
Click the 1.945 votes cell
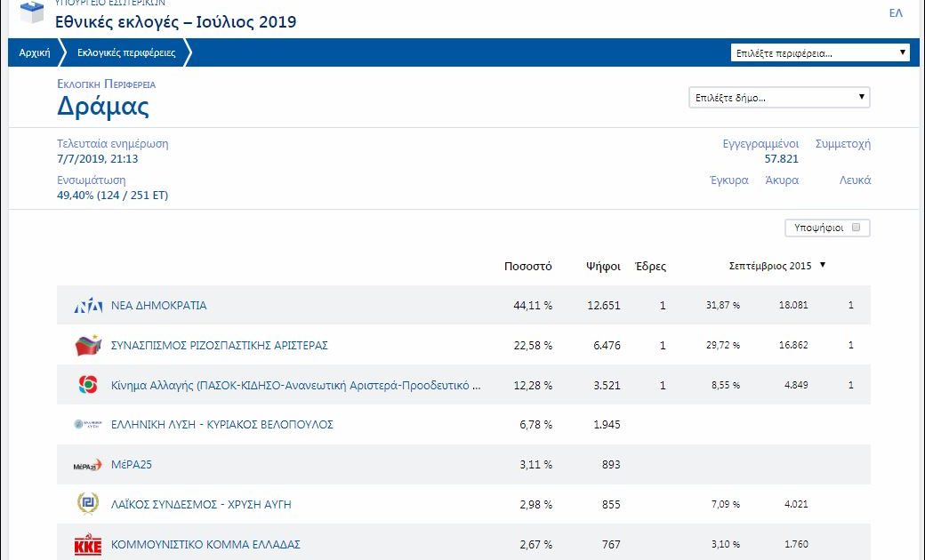607,424
